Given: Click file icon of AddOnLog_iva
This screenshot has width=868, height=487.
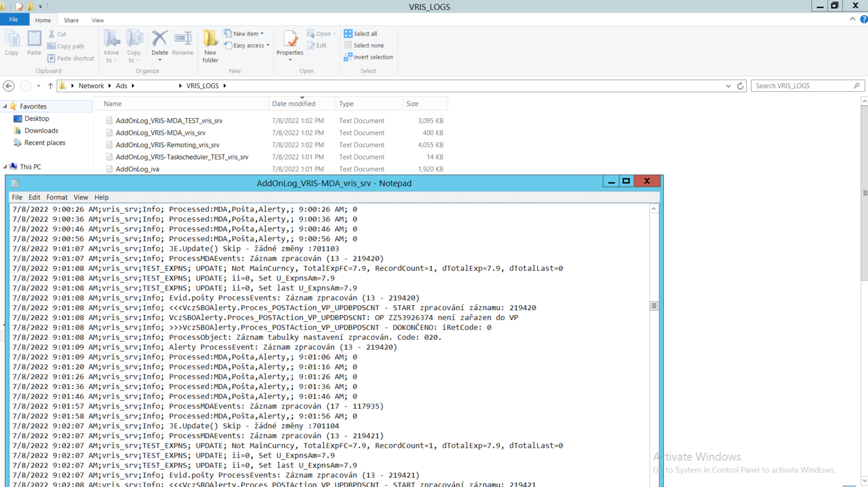Looking at the screenshot, I should pyautogui.click(x=109, y=169).
